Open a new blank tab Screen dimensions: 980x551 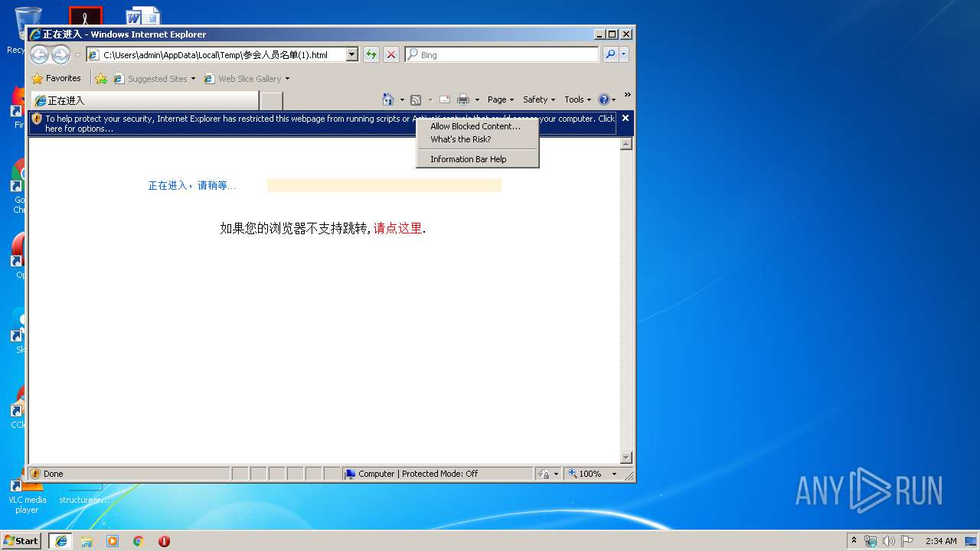[x=272, y=100]
